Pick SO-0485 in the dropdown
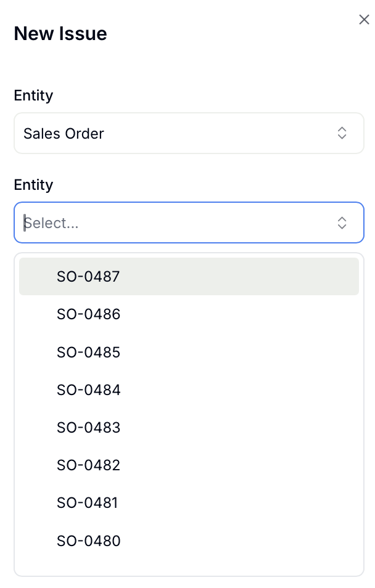The image size is (375, 588). pyautogui.click(x=88, y=353)
